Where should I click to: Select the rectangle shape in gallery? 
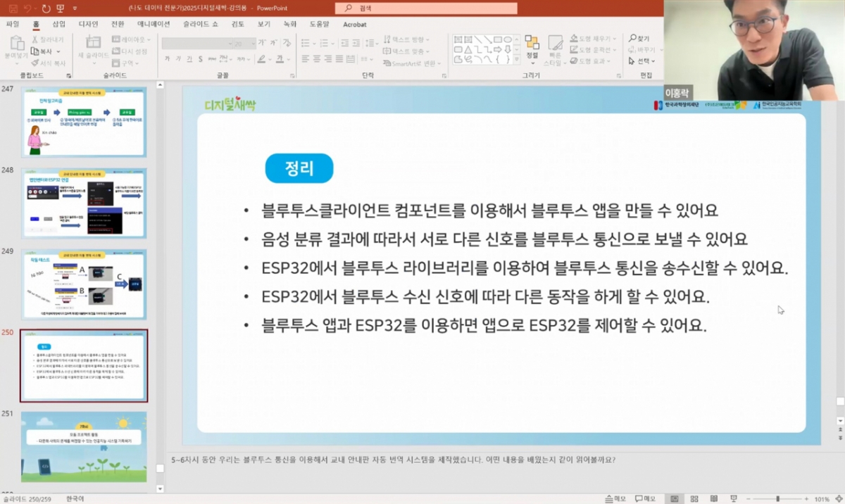coord(497,39)
